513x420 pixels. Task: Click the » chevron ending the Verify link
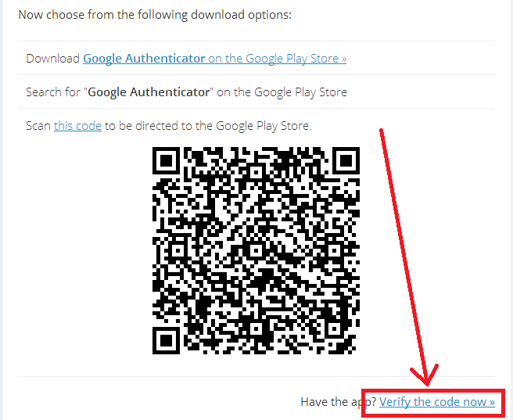(492, 402)
